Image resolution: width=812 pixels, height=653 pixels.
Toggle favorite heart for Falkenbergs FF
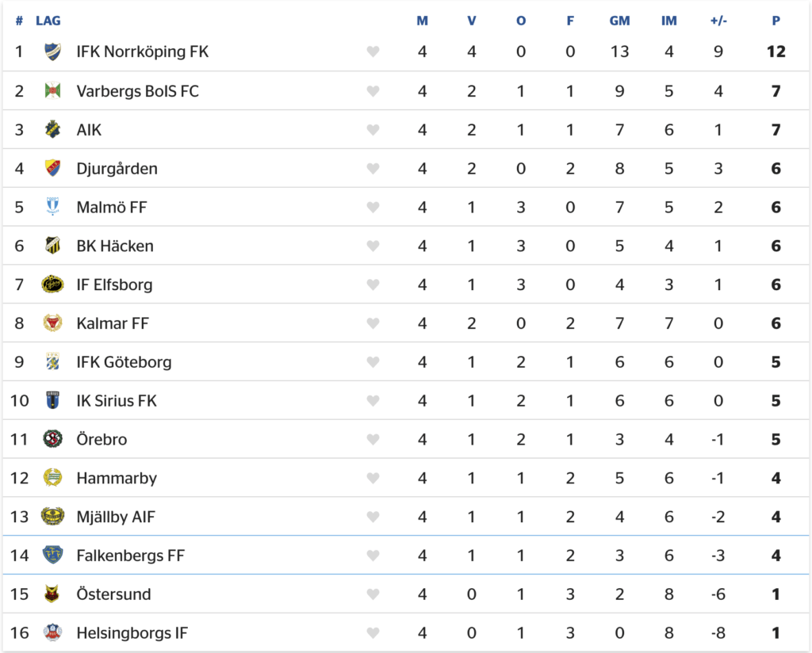click(373, 556)
